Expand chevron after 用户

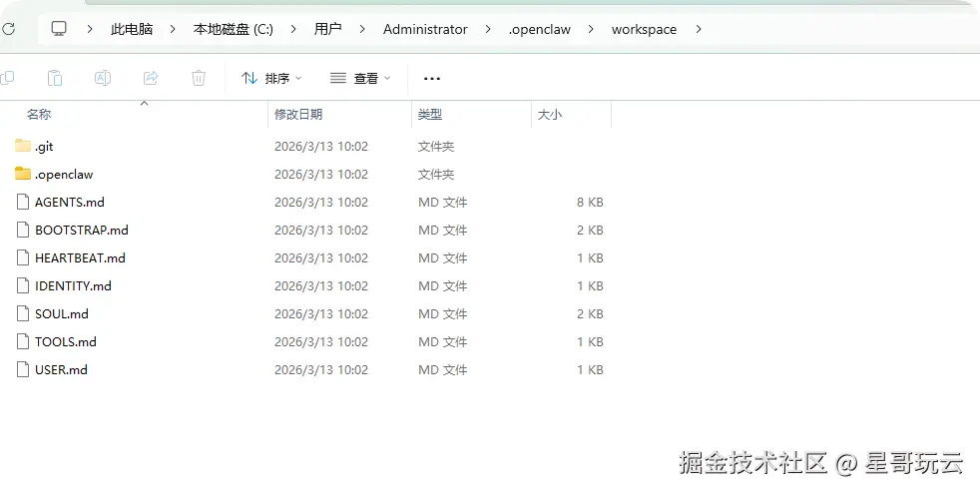tap(362, 29)
